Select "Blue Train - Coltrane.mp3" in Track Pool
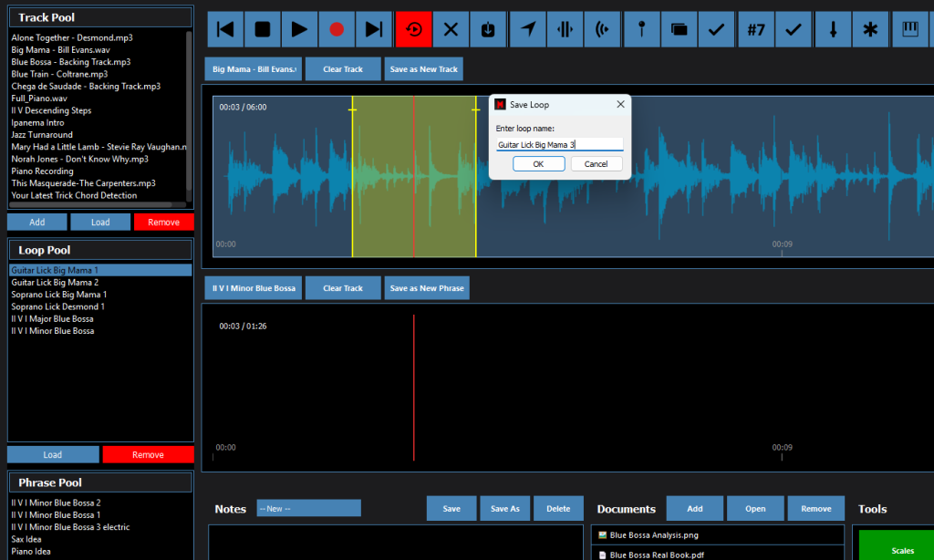 pyautogui.click(x=59, y=74)
